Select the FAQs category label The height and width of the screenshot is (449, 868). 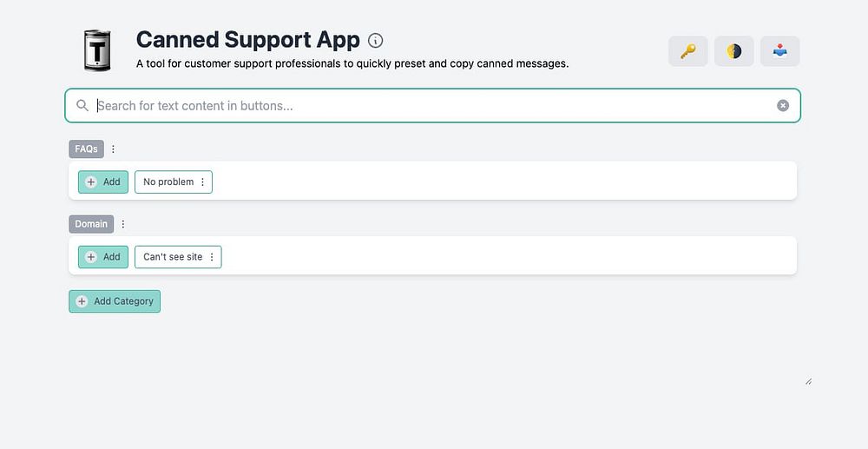coord(86,149)
